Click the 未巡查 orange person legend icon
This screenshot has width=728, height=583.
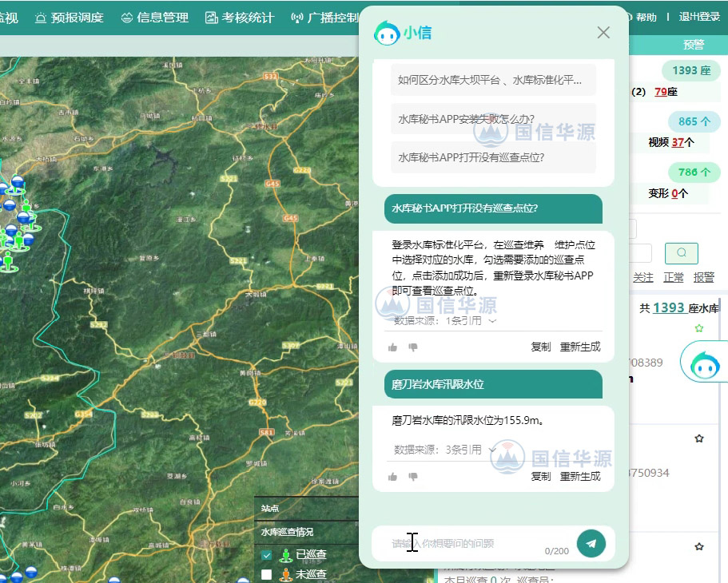pos(286,575)
